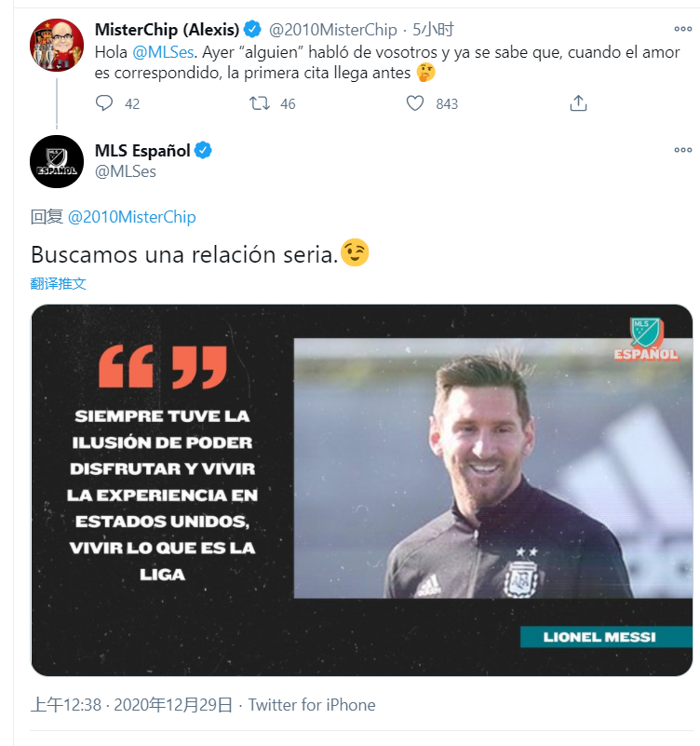Click the verified badge beside MLS Español
The image size is (700, 746).
tap(203, 150)
